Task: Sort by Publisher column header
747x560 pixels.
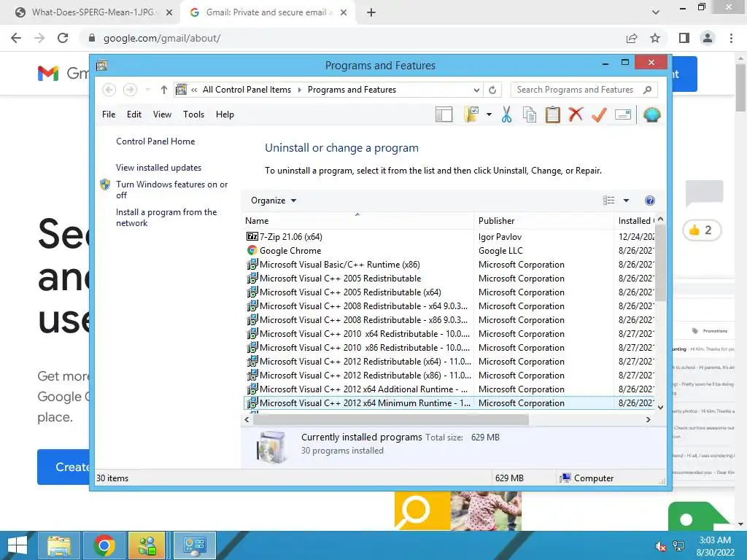Action: (543, 221)
